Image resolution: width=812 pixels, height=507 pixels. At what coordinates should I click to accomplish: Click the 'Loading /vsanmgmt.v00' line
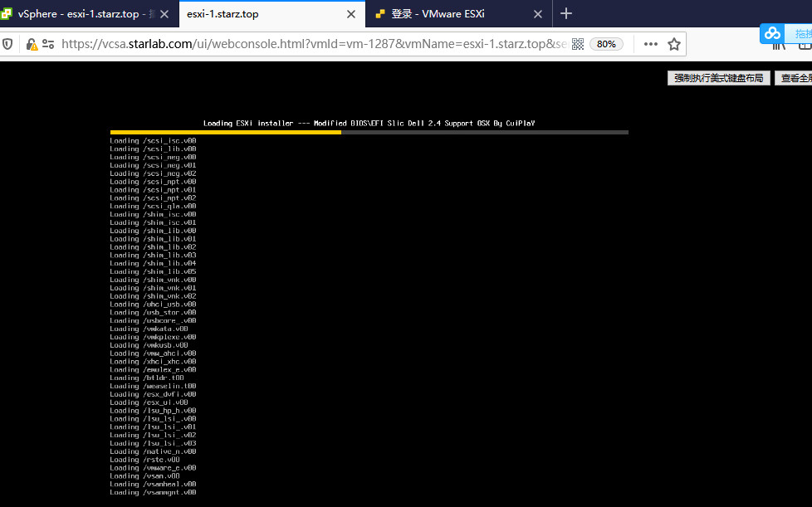[x=153, y=493]
